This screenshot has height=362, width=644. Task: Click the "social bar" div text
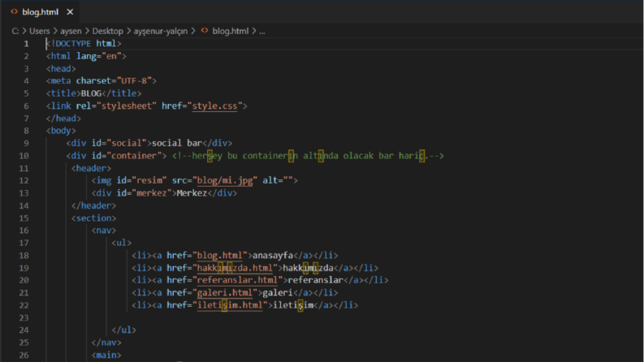177,143
